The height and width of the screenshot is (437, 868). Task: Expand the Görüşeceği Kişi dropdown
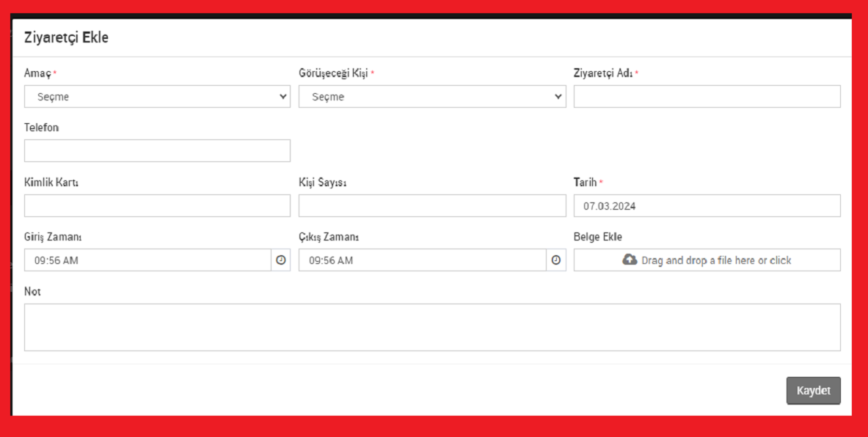(431, 97)
